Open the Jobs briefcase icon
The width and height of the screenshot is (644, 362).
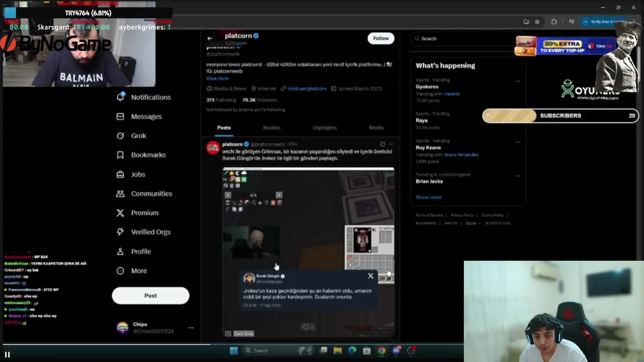click(x=120, y=174)
